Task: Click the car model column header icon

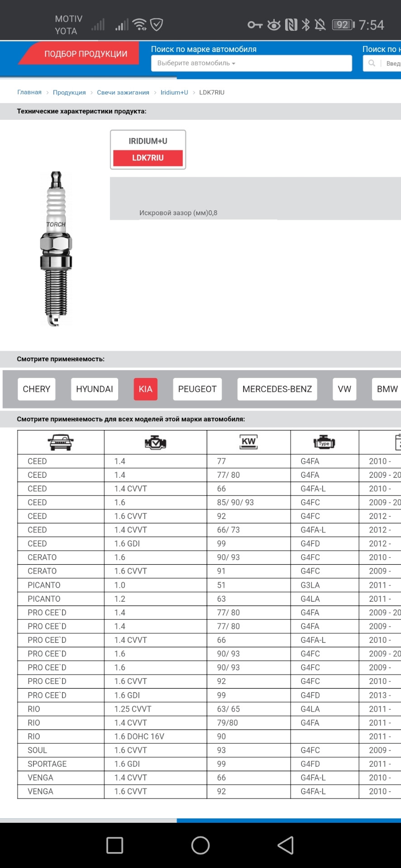Action: tap(61, 442)
